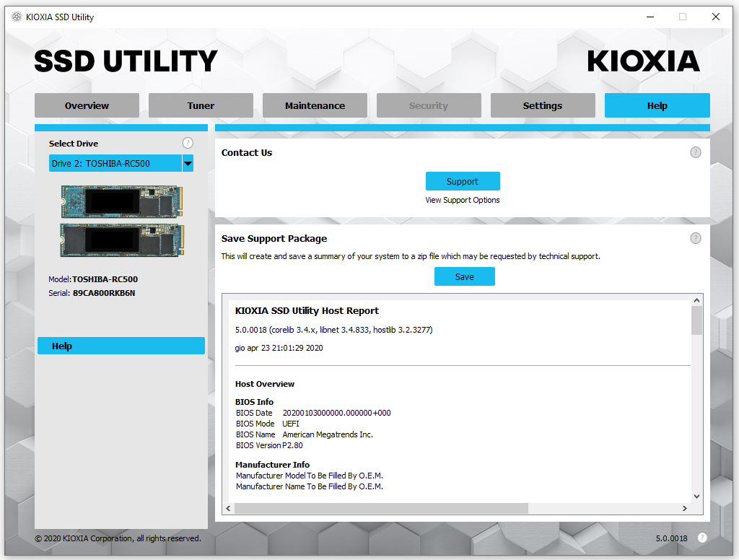Open the Tuner tab
Screen dimensions: 739x560
coord(201,105)
